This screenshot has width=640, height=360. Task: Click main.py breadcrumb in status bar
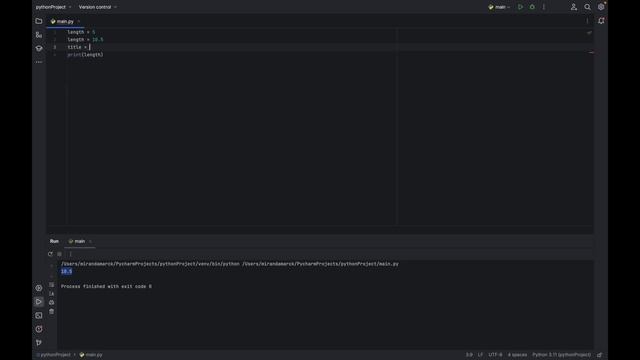91,355
